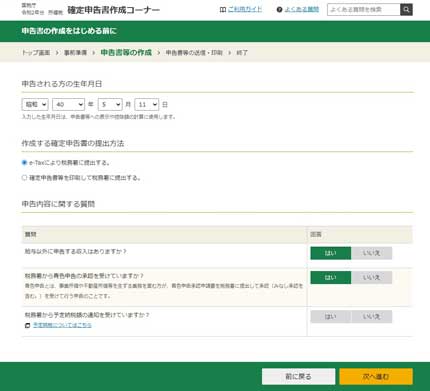Screen dimensions: 430x391
Task: Choose はい for estimated tax notice question
Action: (x=331, y=317)
